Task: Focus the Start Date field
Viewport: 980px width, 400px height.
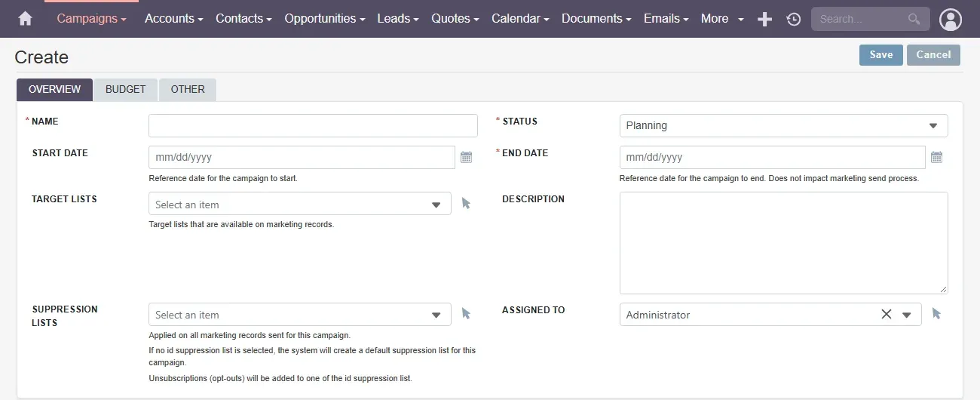Action: pos(302,157)
